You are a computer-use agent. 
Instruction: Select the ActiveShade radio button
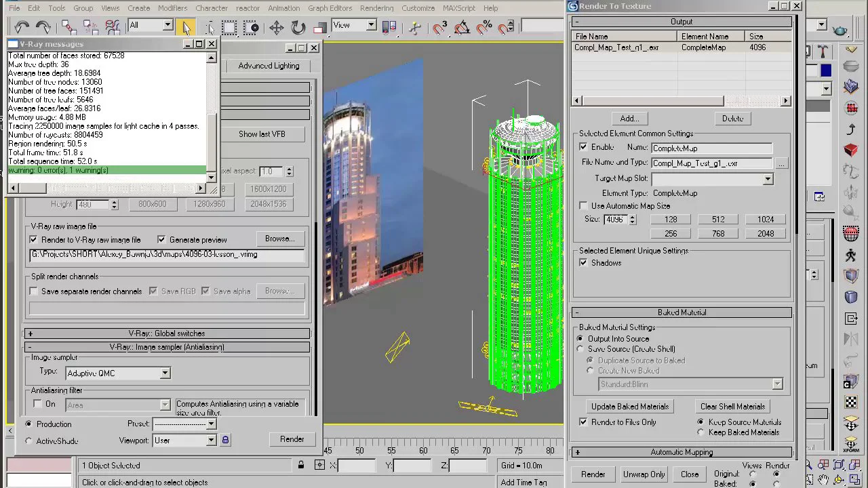[28, 441]
